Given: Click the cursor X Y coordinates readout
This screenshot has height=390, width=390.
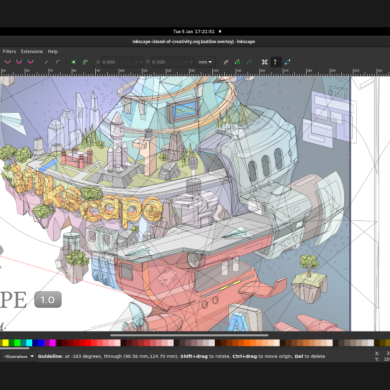Looking at the screenshot, I should (382, 356).
